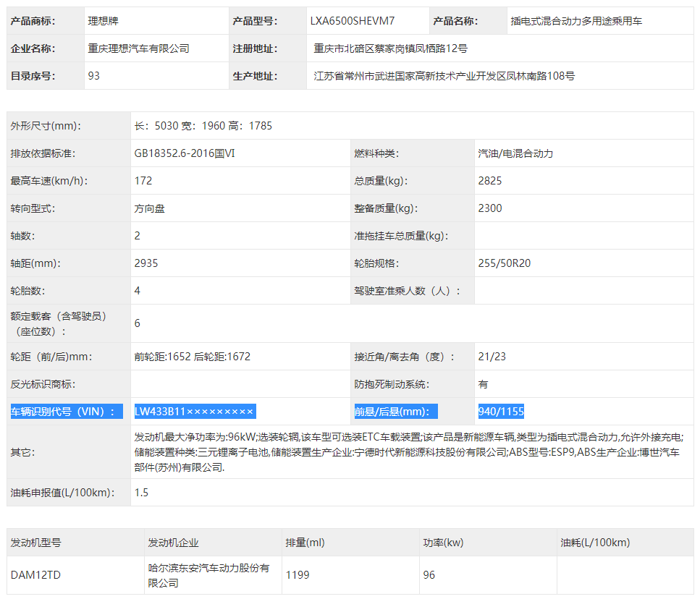The image size is (700, 599).
Task: Click the 防抱死制动系统 label
Action: (x=392, y=384)
